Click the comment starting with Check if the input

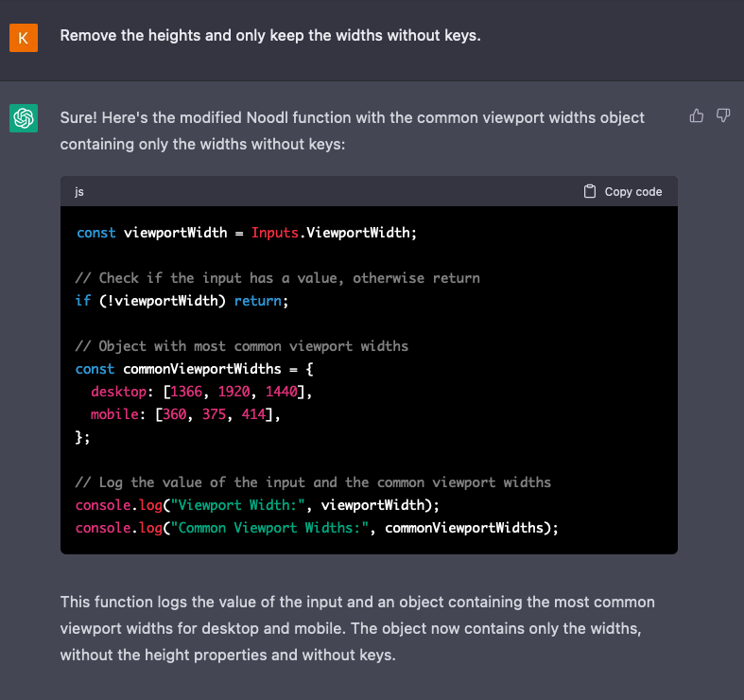(277, 278)
